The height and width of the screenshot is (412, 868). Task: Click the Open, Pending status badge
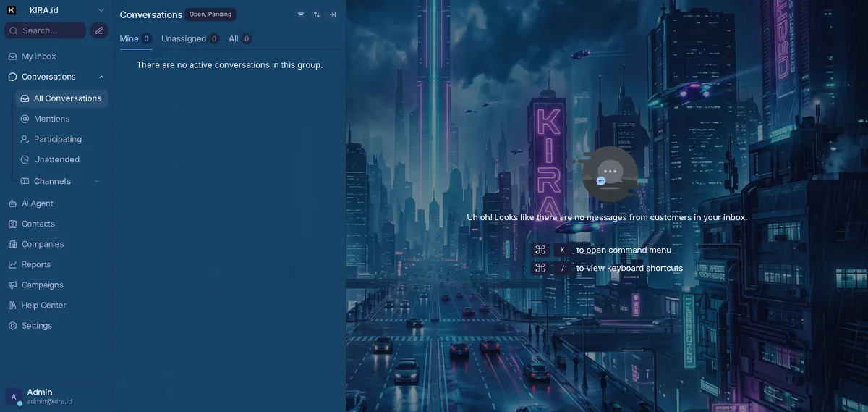(210, 14)
